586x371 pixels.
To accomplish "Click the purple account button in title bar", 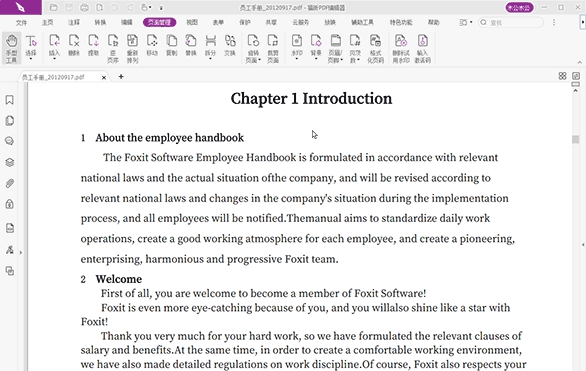I will point(519,7).
